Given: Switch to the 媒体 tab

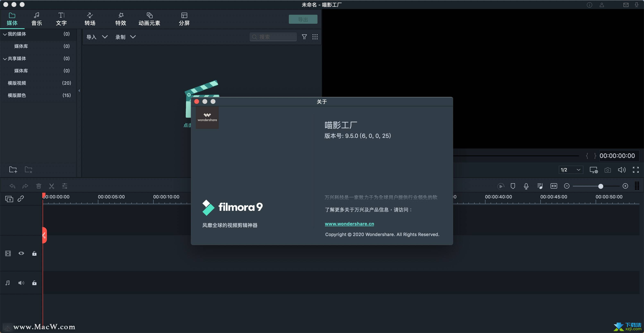Looking at the screenshot, I should click(12, 19).
